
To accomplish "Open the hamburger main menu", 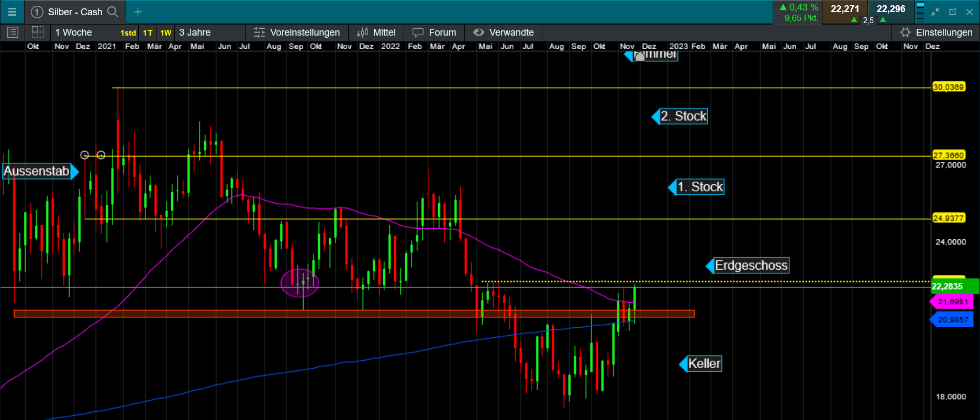I will click(x=13, y=12).
